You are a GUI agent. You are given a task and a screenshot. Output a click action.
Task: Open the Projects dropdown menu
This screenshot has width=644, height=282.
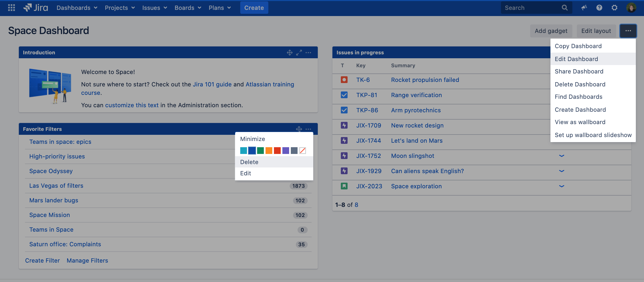point(120,8)
